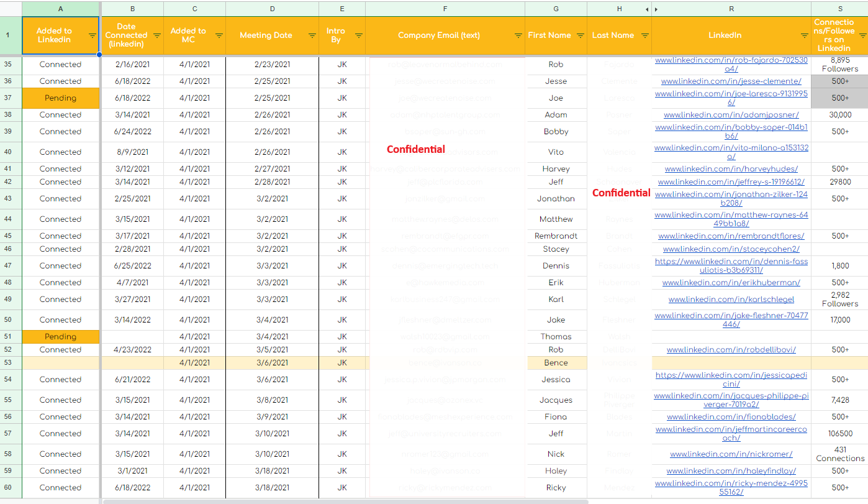The width and height of the screenshot is (868, 504).
Task: Select date connected cell '2/16/2021'
Action: (x=133, y=65)
